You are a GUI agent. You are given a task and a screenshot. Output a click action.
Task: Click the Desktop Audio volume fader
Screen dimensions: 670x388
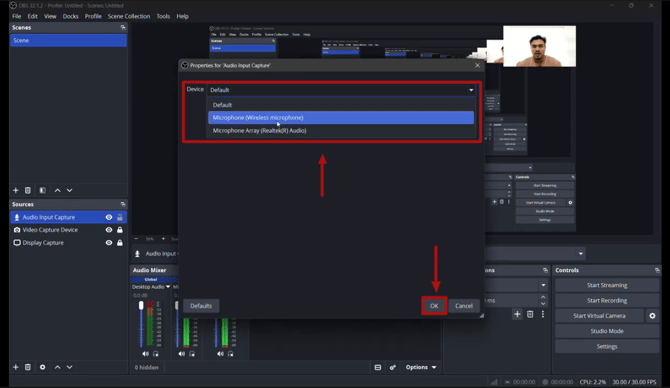point(141,306)
